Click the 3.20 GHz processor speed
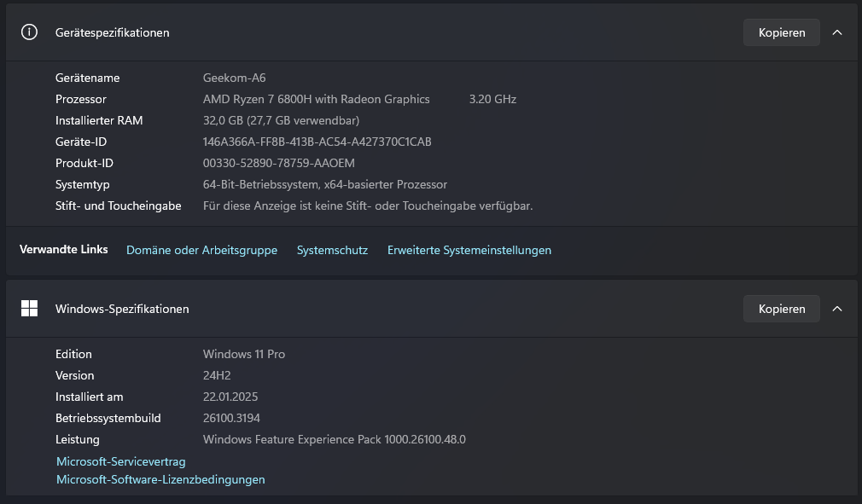Image resolution: width=862 pixels, height=504 pixels. tap(492, 100)
